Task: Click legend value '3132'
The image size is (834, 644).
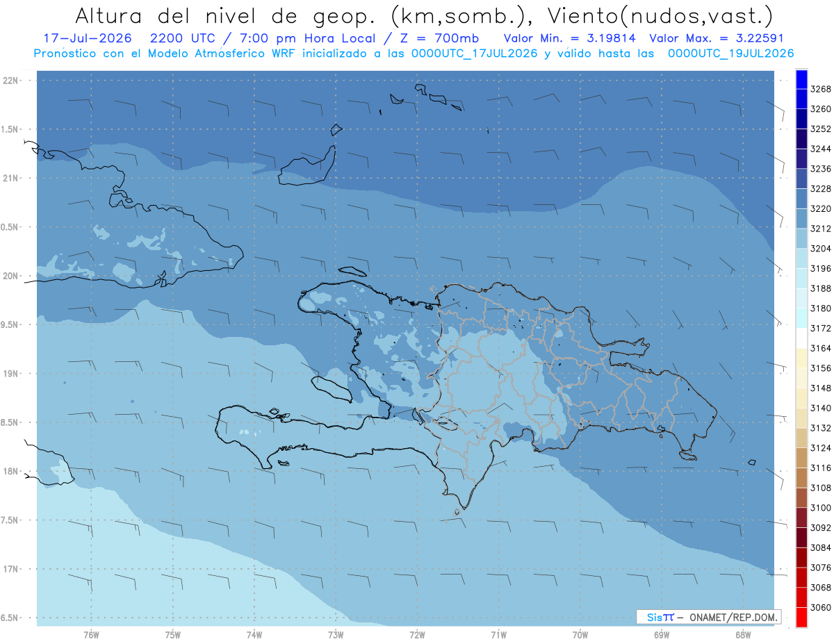Action: (821, 428)
